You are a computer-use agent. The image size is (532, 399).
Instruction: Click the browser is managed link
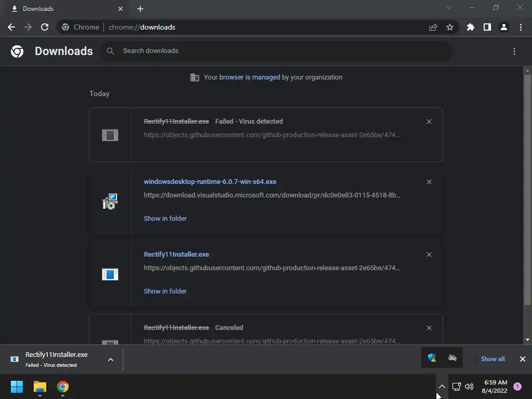tap(249, 77)
